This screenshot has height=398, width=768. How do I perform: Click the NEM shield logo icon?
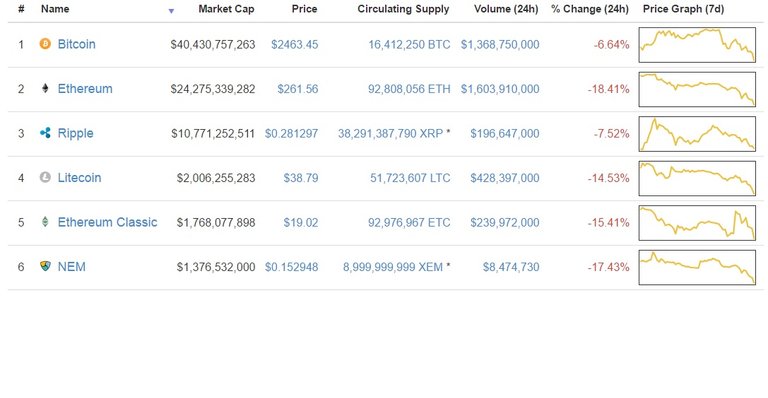coord(45,266)
